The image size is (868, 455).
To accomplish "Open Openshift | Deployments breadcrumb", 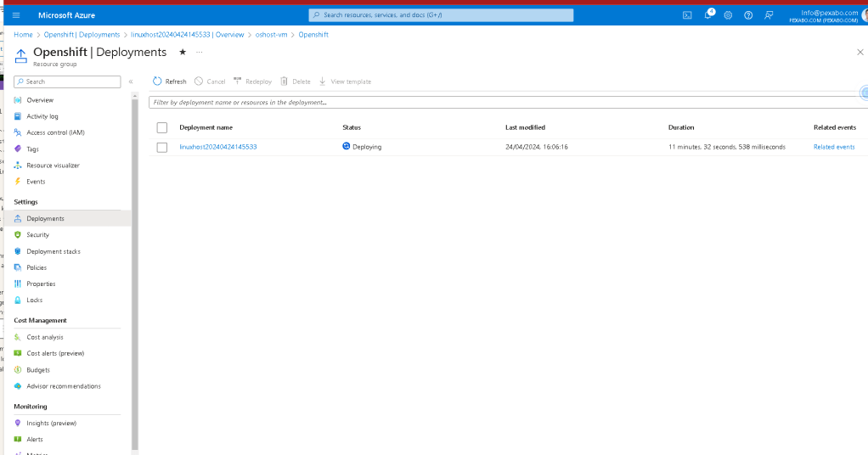I will [82, 34].
